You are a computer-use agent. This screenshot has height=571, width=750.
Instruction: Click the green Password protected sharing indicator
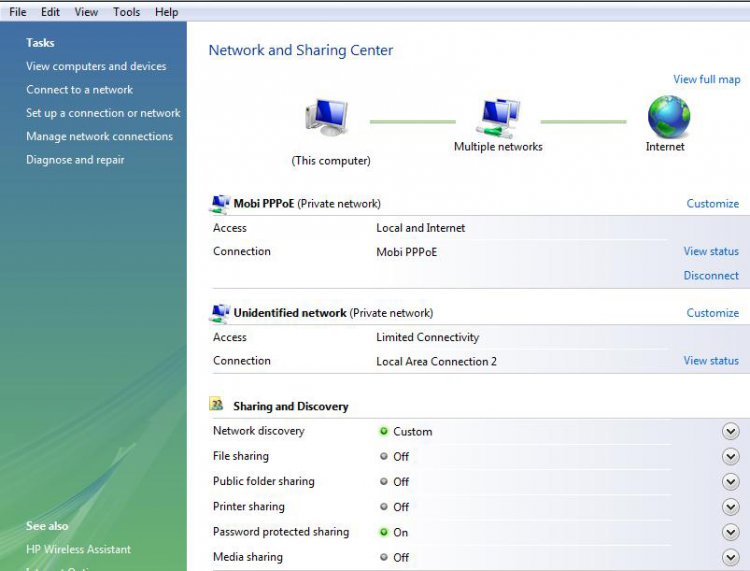[384, 532]
